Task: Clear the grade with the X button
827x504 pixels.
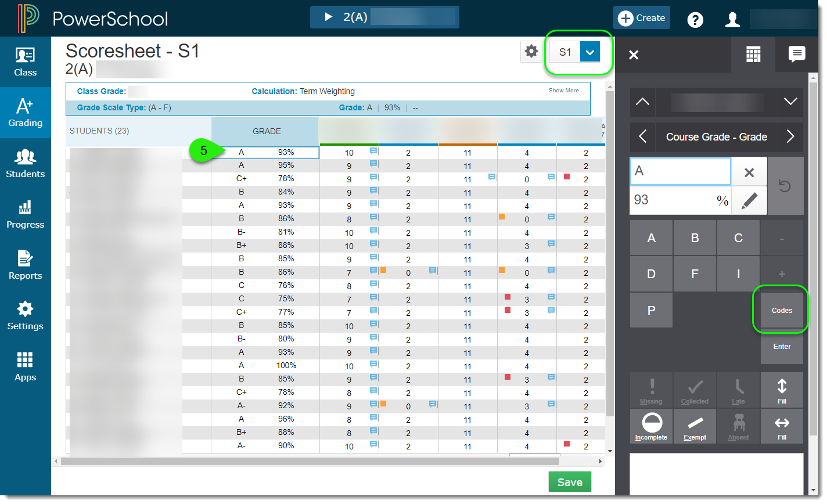Action: [x=749, y=172]
